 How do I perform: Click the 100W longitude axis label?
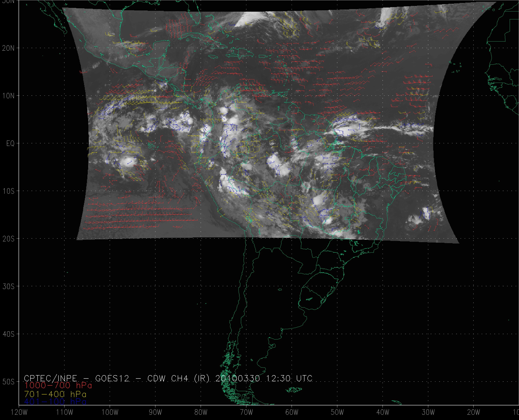coord(110,412)
